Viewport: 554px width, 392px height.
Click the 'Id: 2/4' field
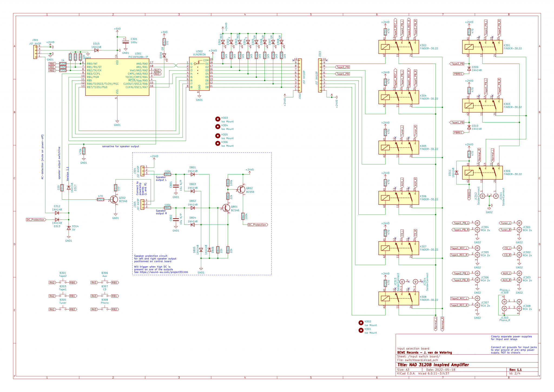click(515, 373)
